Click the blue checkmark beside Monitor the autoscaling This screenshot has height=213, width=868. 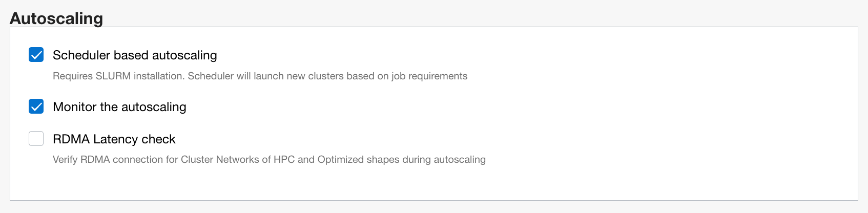click(x=36, y=106)
